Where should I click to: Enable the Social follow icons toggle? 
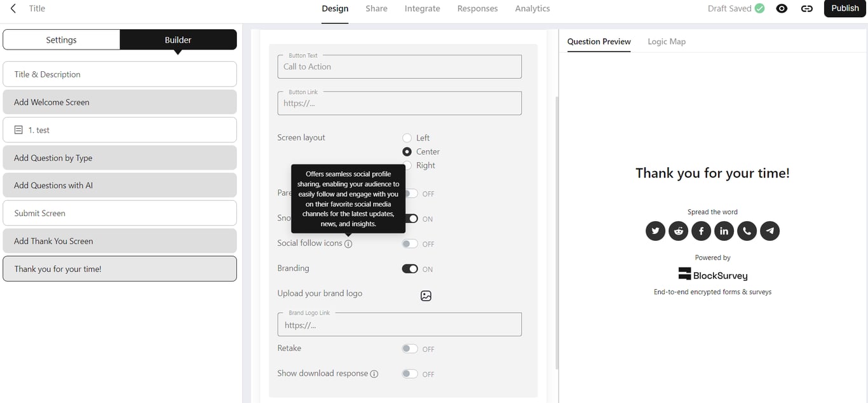coord(410,244)
